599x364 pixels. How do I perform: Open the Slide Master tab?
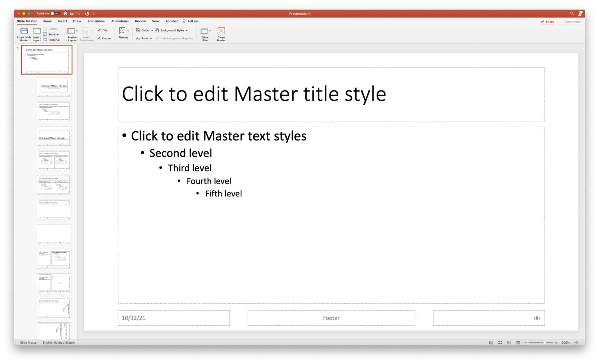pos(27,21)
